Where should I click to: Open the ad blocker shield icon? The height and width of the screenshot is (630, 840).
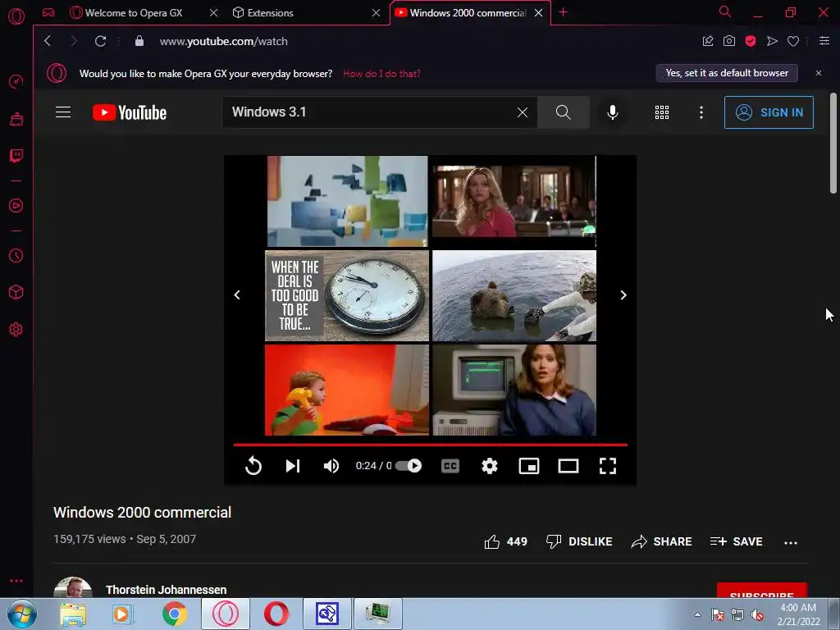click(x=751, y=41)
